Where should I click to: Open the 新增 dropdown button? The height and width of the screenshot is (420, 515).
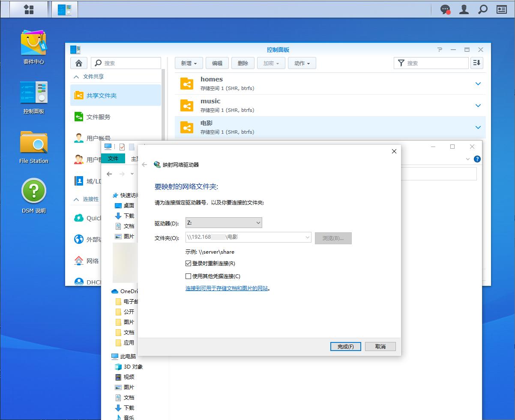189,63
